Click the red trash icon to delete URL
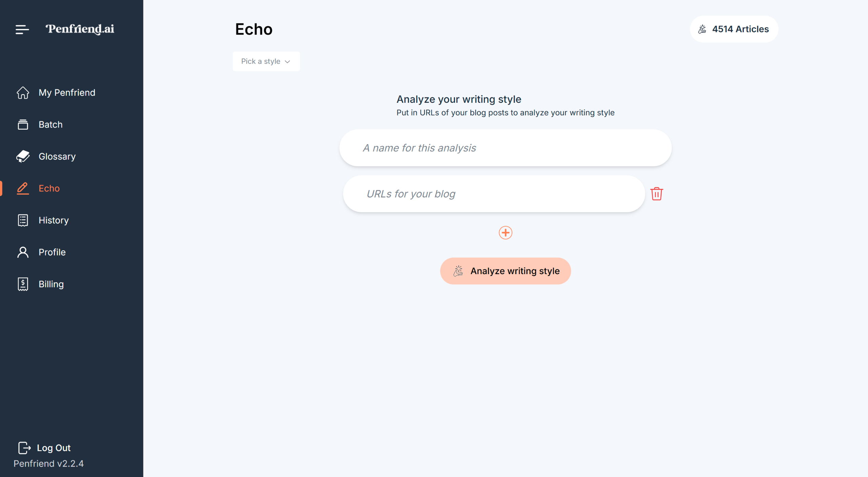The image size is (868, 477). coord(656,194)
